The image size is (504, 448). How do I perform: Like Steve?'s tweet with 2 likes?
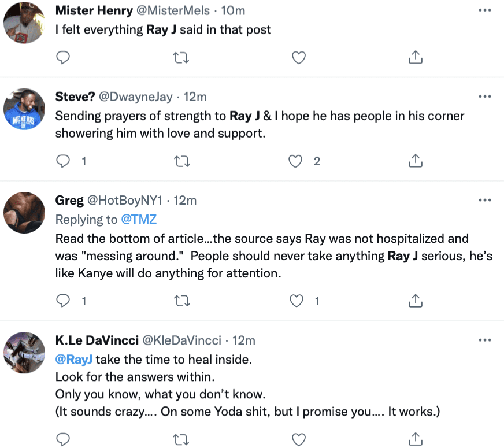pyautogui.click(x=295, y=161)
